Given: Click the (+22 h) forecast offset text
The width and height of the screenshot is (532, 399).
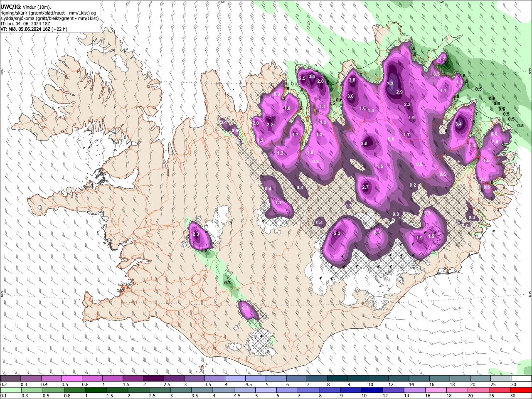Looking at the screenshot, I should tap(59, 29).
